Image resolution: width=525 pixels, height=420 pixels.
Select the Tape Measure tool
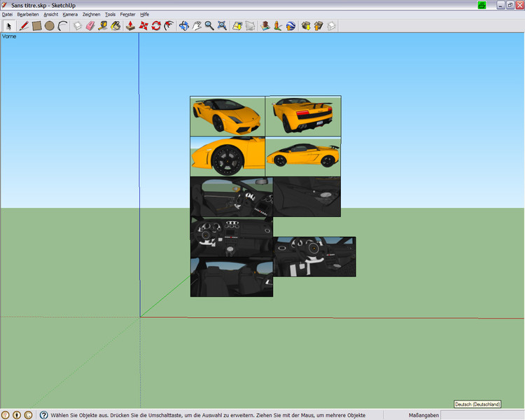point(103,26)
